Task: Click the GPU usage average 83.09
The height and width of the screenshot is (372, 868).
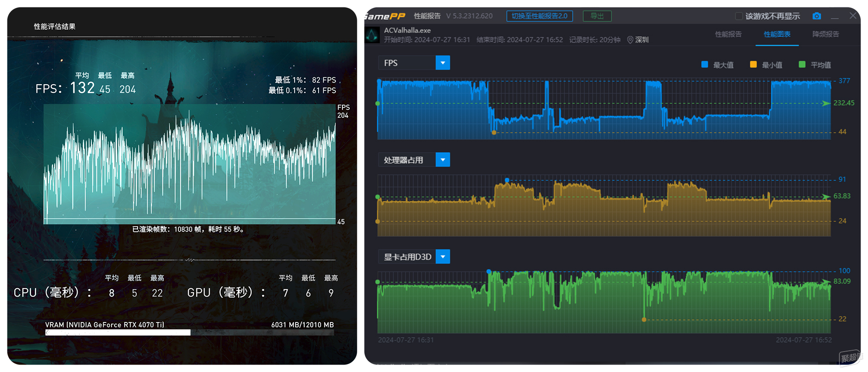Action: click(x=842, y=281)
